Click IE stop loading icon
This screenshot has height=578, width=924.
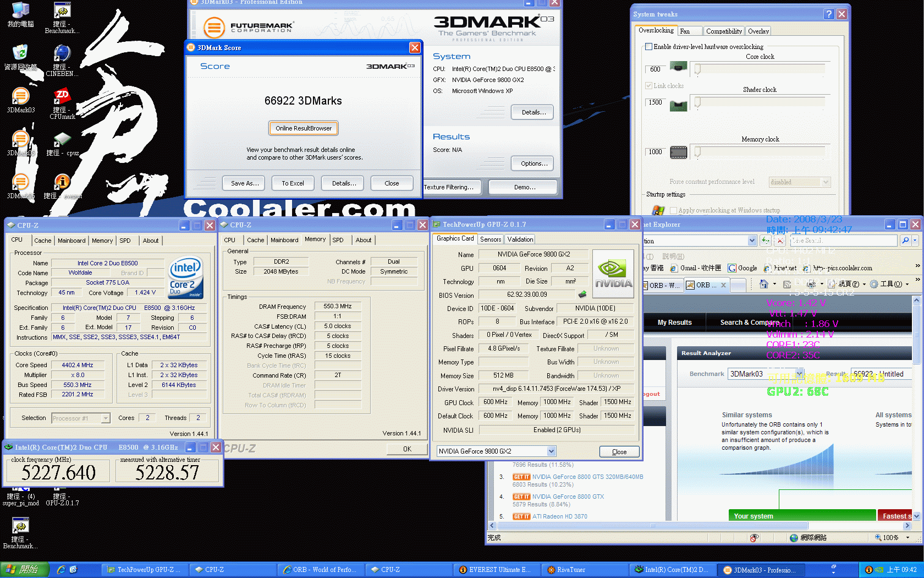pos(779,241)
